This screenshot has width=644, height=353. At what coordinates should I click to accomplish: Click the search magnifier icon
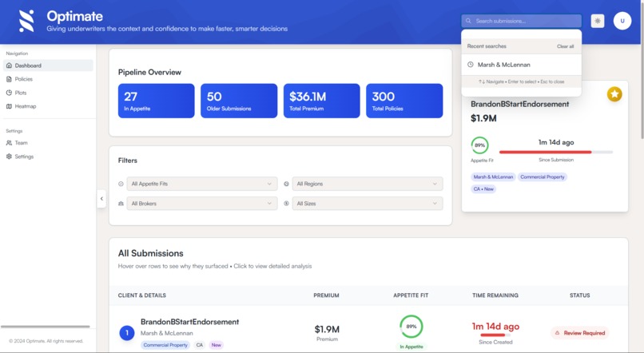(x=468, y=21)
